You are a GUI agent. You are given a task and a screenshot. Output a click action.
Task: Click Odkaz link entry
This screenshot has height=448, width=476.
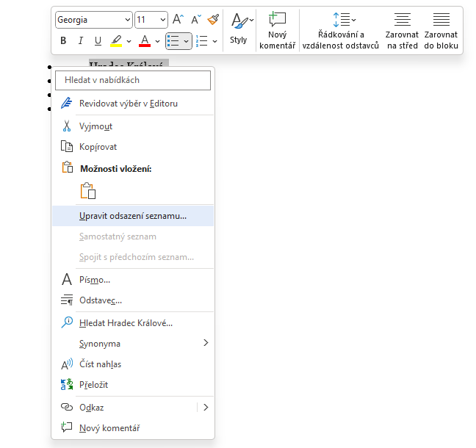tap(124, 408)
